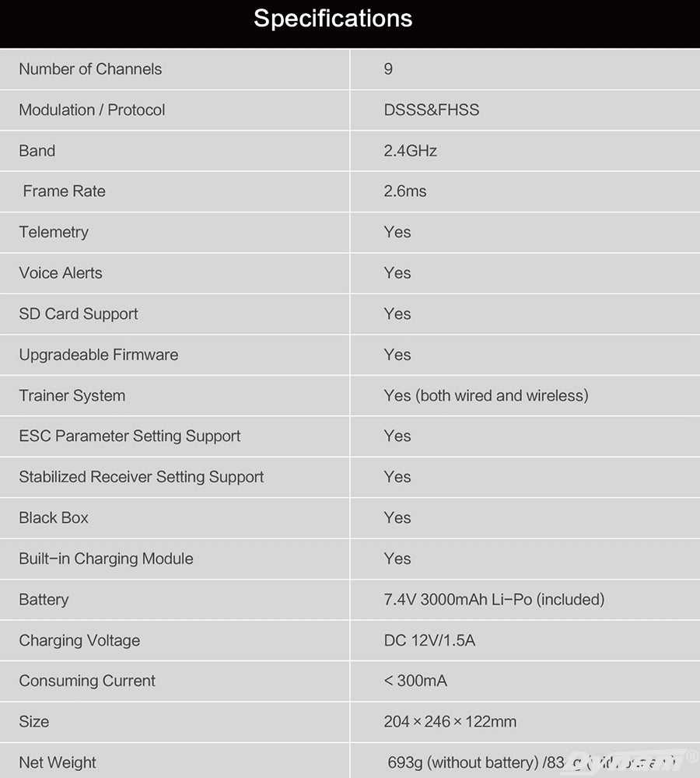Click the Specifications header title
This screenshot has height=778, width=700.
tap(333, 19)
